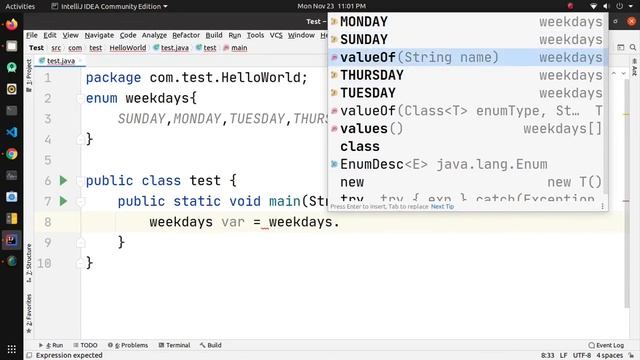This screenshot has width=640, height=360.
Task: Open the Favorites tool window tab
Action: [29, 313]
